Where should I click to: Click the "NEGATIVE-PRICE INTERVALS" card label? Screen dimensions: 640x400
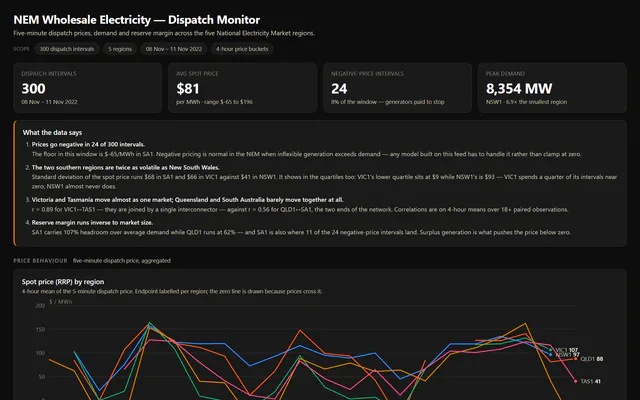tap(367, 74)
